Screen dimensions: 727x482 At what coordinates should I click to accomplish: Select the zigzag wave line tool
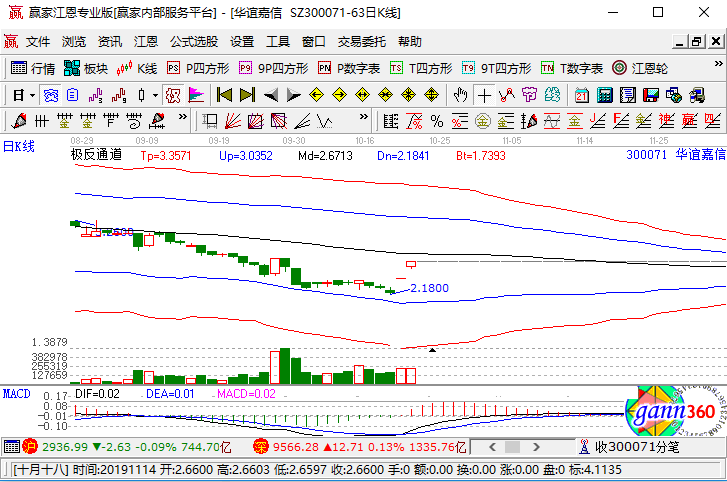(325, 121)
